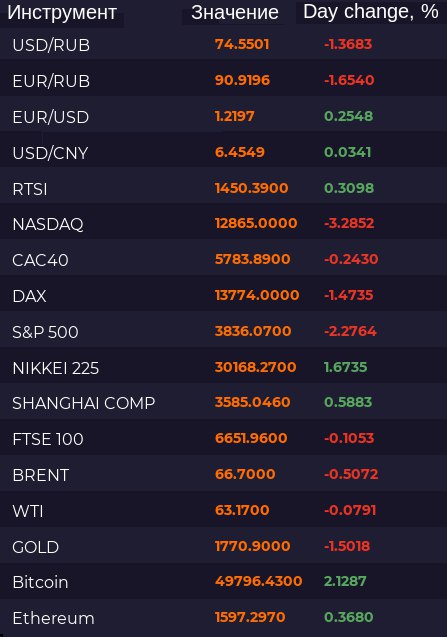Open the Ethereum row

(x=224, y=618)
